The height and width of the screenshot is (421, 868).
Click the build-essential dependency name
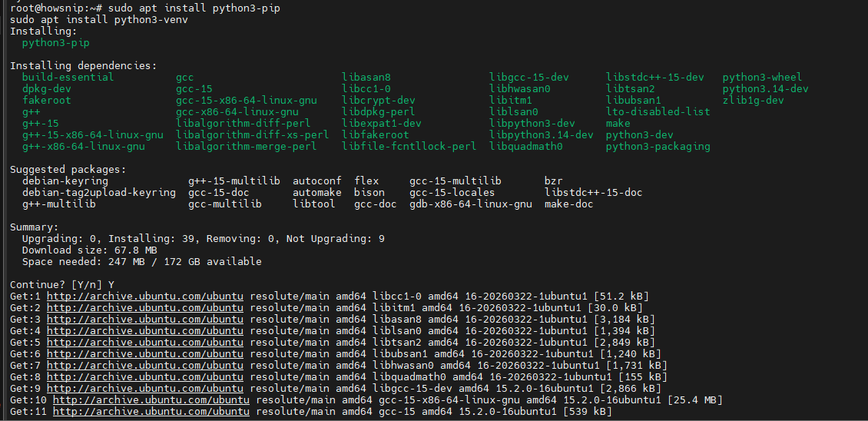click(68, 78)
